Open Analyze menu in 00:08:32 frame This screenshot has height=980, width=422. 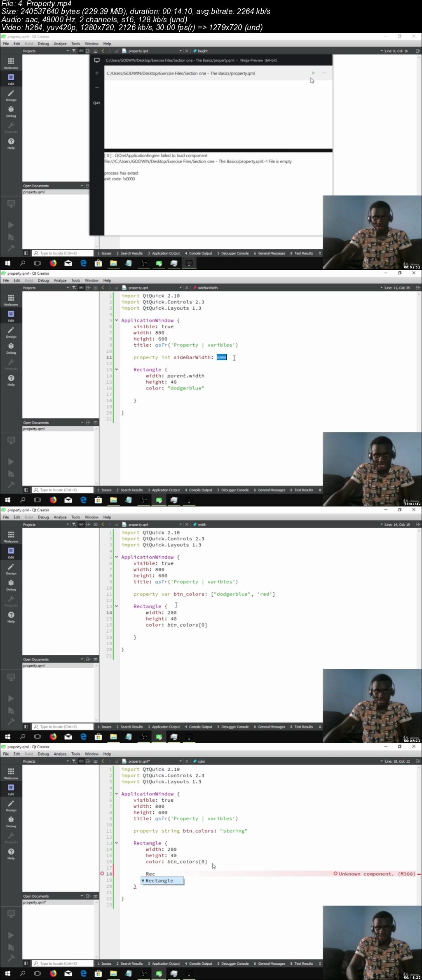click(x=60, y=517)
